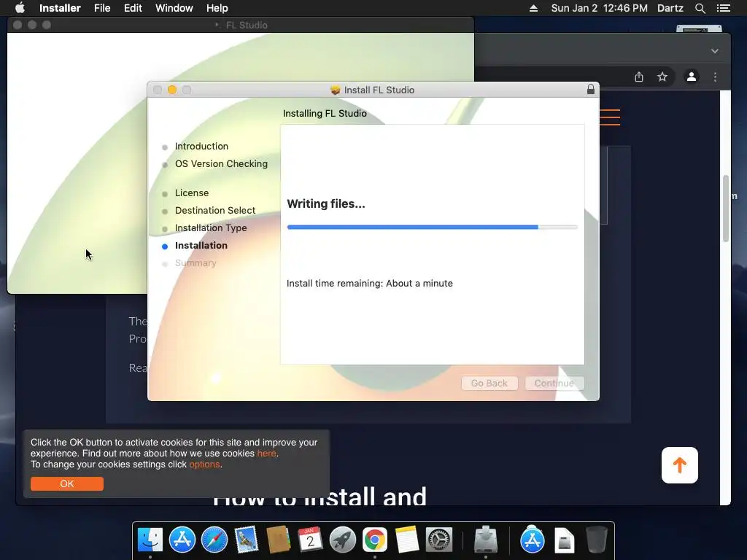Click the "Installing FL Studio" heading

pos(325,113)
